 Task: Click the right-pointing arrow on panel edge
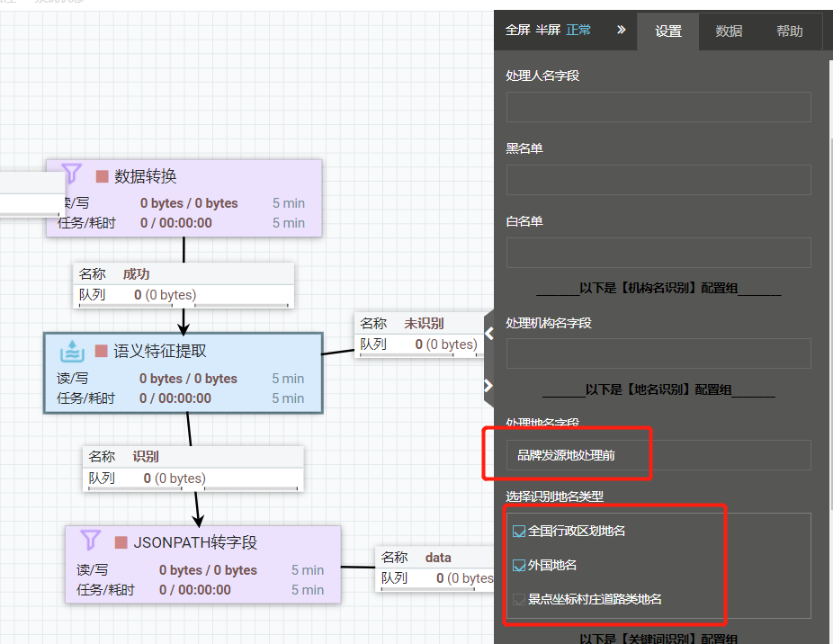coord(488,386)
